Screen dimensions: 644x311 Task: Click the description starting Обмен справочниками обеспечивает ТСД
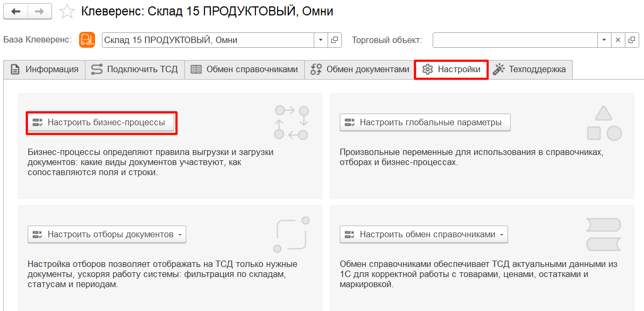(x=479, y=274)
